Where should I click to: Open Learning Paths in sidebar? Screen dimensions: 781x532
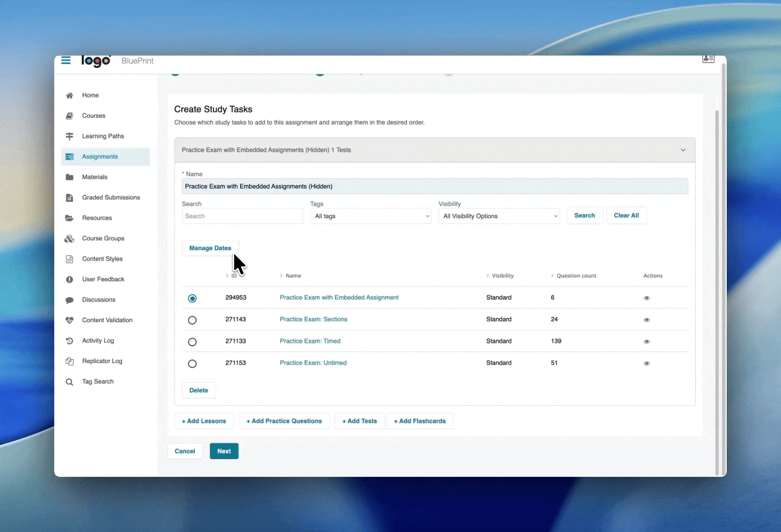103,136
